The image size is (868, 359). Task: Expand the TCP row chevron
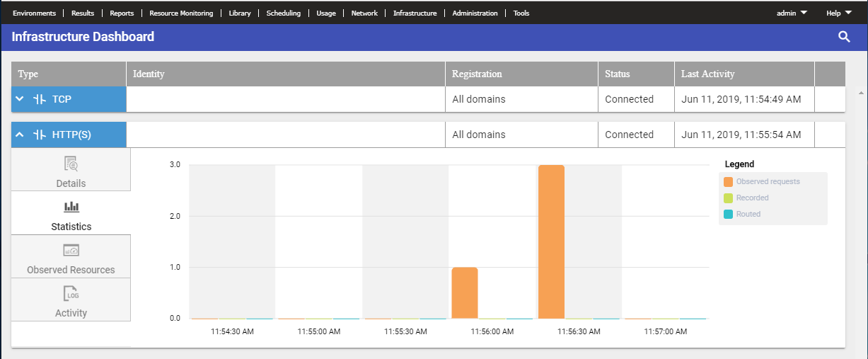click(20, 99)
